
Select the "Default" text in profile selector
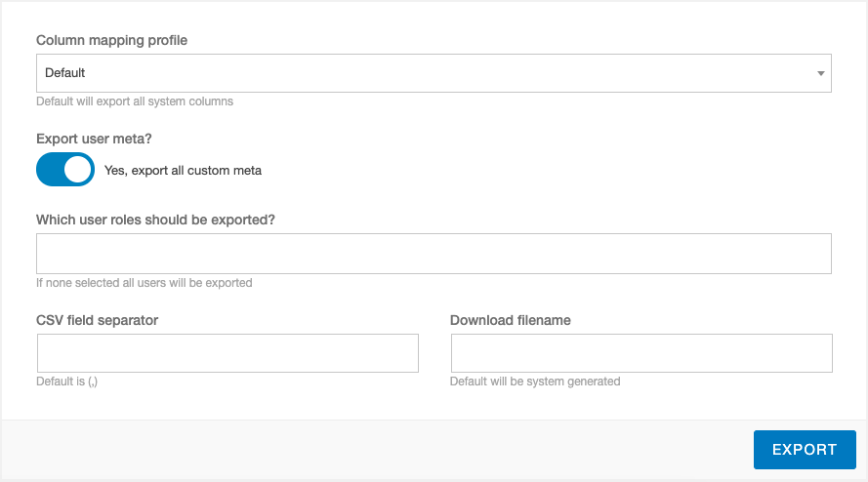(x=64, y=73)
